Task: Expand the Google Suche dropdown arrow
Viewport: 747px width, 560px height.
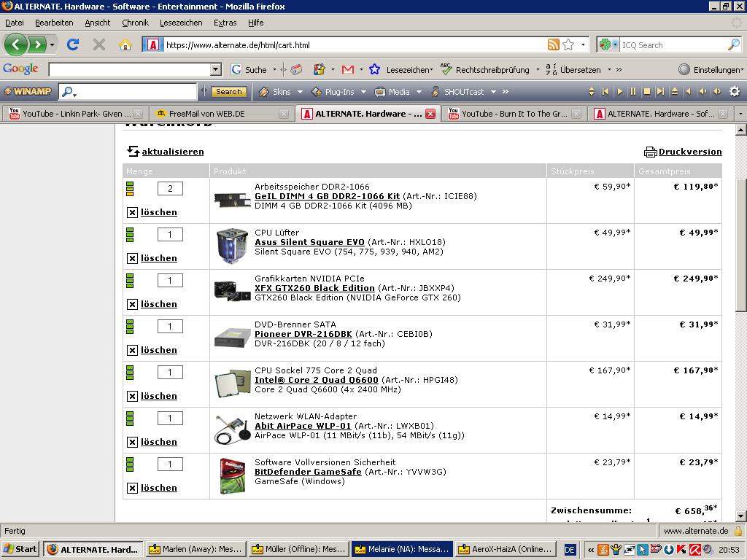Action: pos(274,70)
